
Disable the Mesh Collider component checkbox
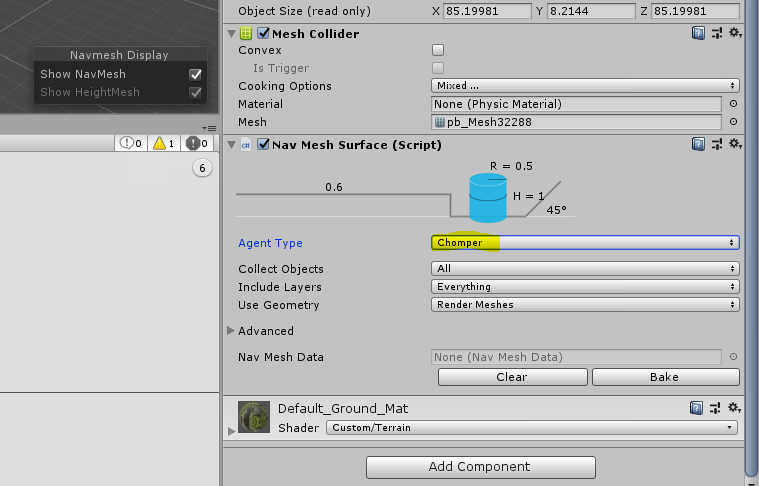263,33
